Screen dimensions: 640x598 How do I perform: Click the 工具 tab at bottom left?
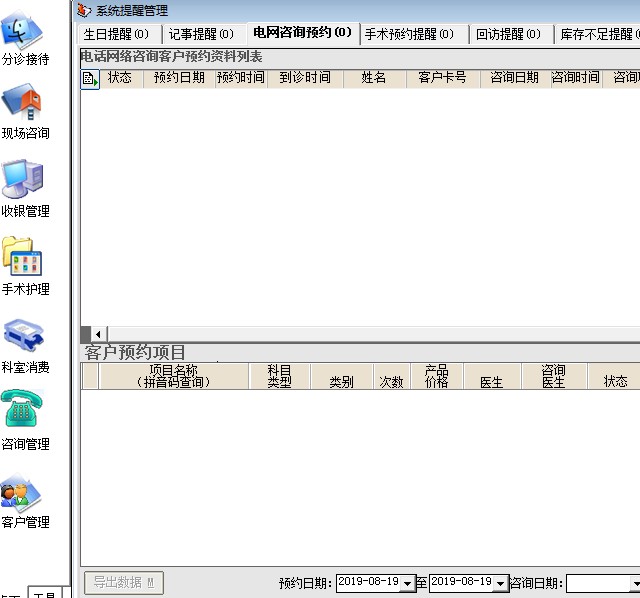45,593
